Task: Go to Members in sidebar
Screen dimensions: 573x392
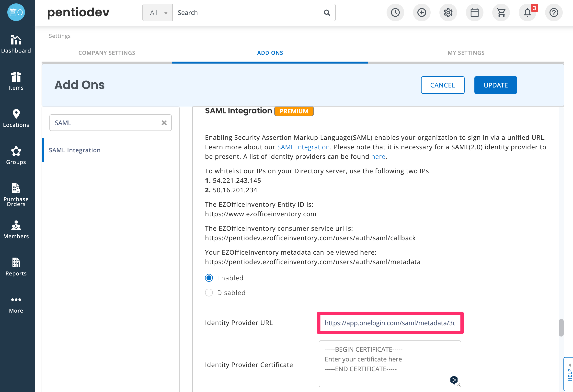Action: tap(16, 230)
